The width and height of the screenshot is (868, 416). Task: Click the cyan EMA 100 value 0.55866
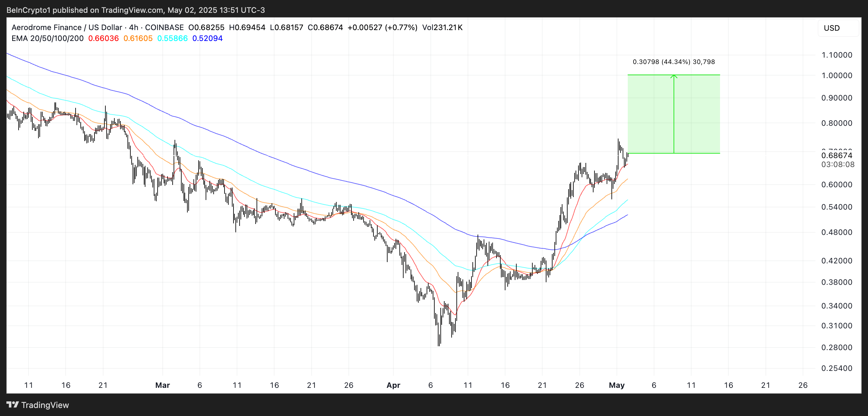point(172,38)
